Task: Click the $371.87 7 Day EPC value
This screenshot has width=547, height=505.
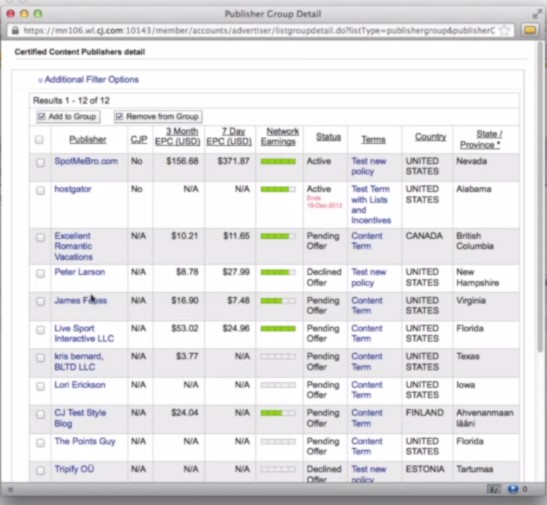Action: point(233,161)
